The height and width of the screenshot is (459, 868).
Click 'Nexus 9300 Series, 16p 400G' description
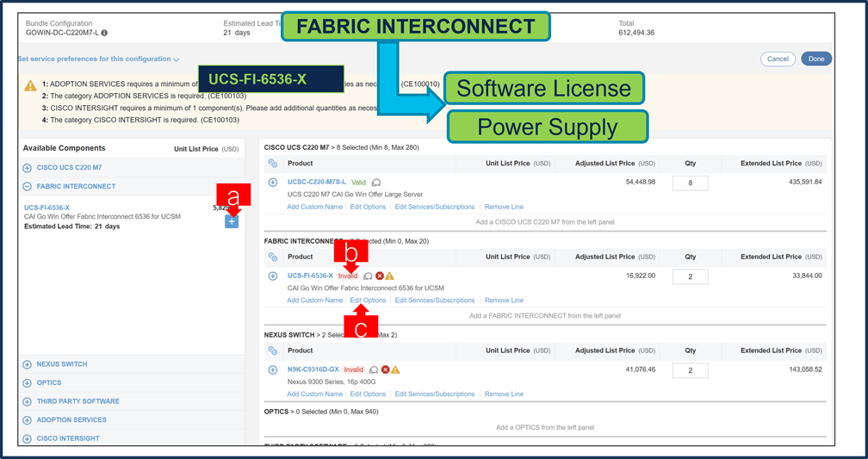tap(330, 382)
